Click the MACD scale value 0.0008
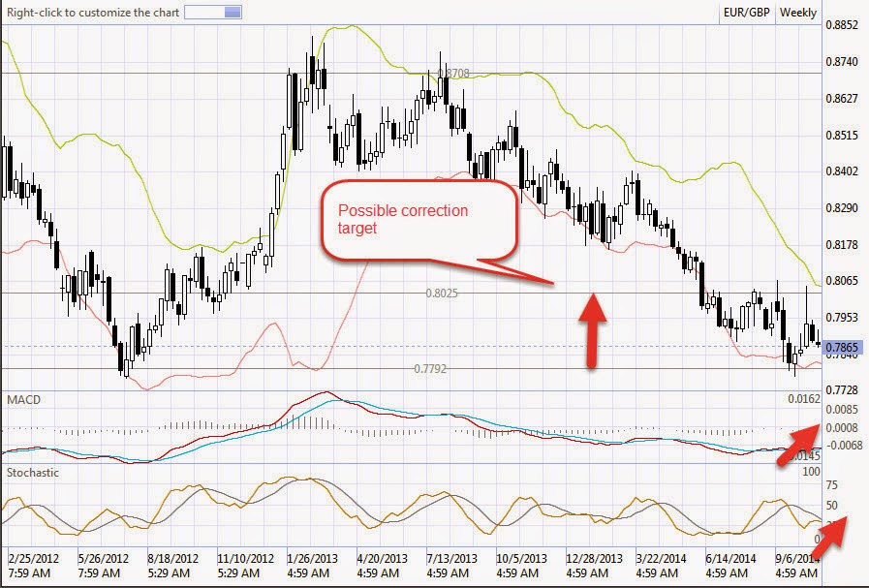This screenshot has height=588, width=869. pos(842,428)
